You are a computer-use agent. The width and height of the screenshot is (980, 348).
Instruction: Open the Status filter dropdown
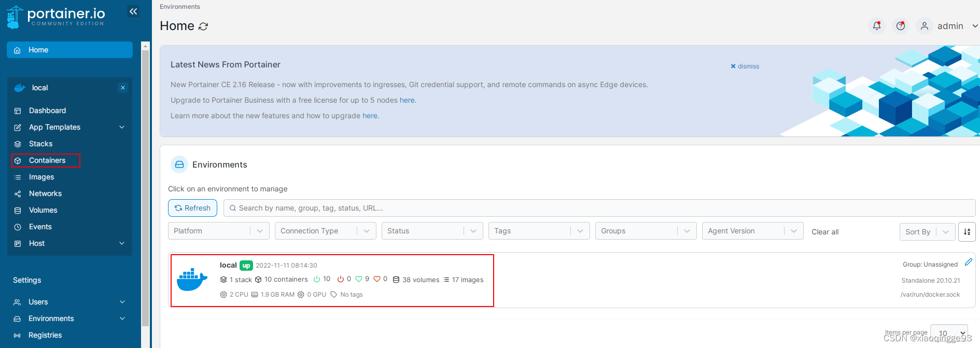tap(432, 231)
